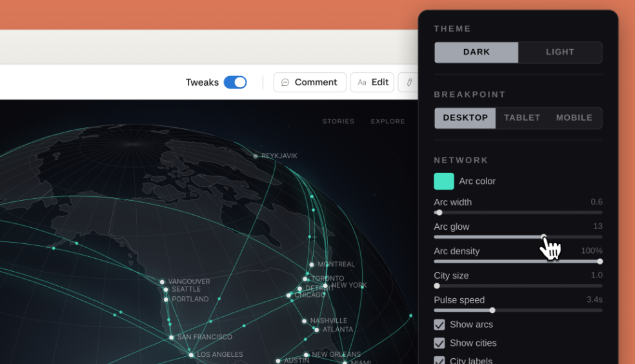Switch breakpoint to Tablet
The image size is (635, 364).
pos(522,118)
